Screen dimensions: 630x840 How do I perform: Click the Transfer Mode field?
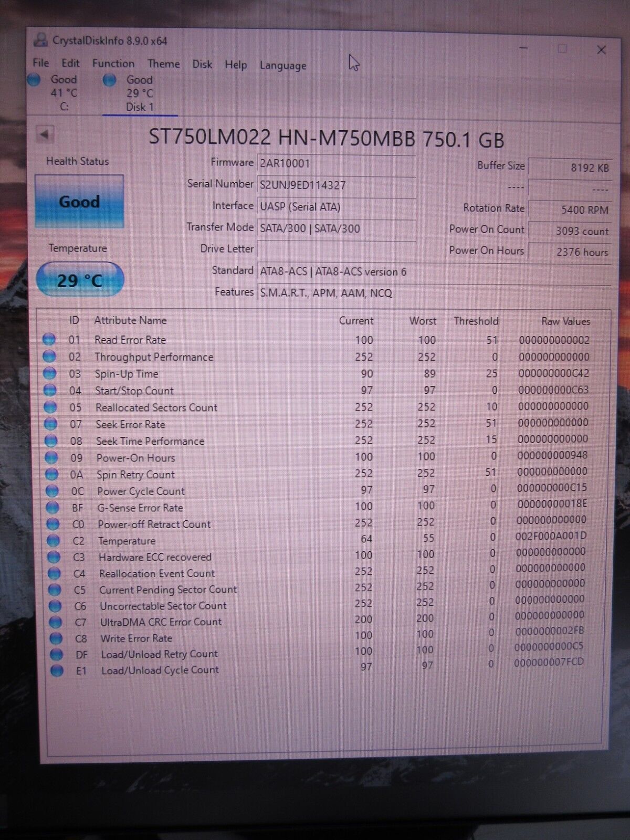click(337, 228)
